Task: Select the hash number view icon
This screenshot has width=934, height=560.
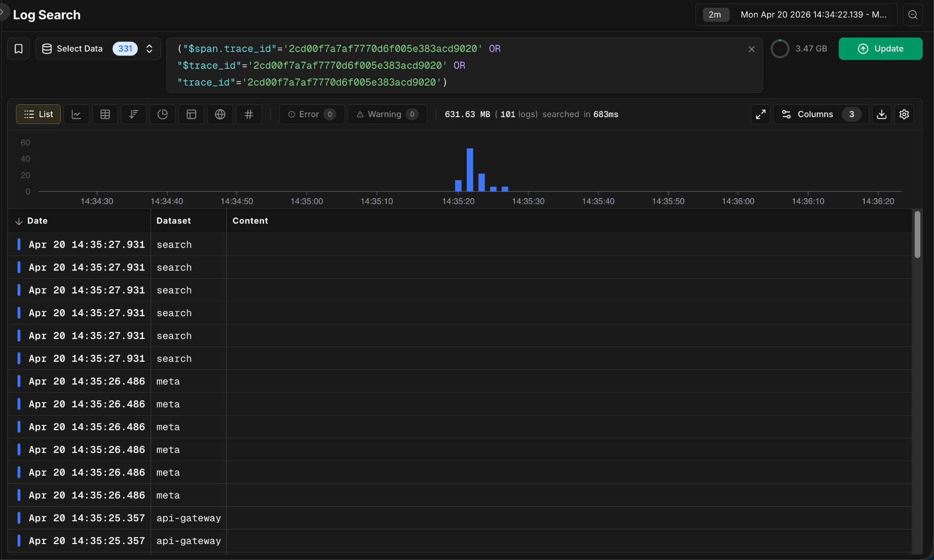Action: point(249,114)
